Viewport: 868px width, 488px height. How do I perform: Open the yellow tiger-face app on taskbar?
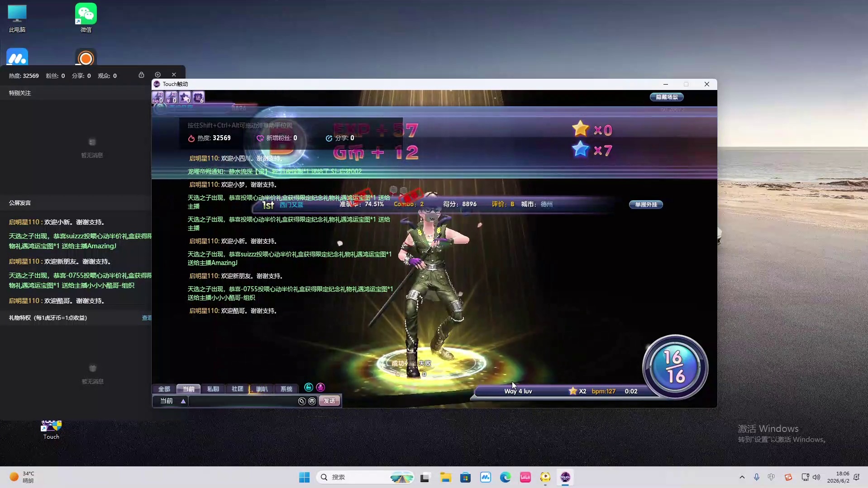pos(545,477)
